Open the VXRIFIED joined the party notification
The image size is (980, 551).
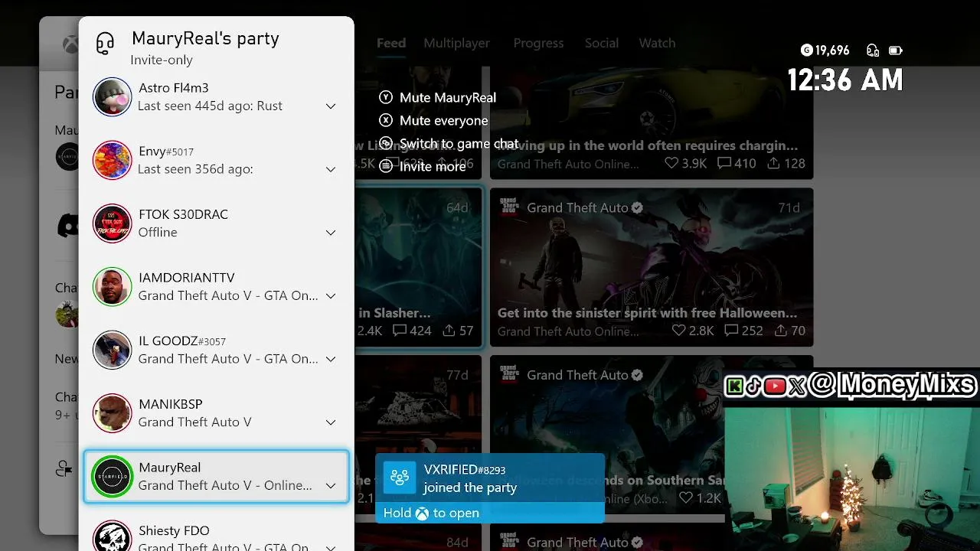tap(490, 488)
